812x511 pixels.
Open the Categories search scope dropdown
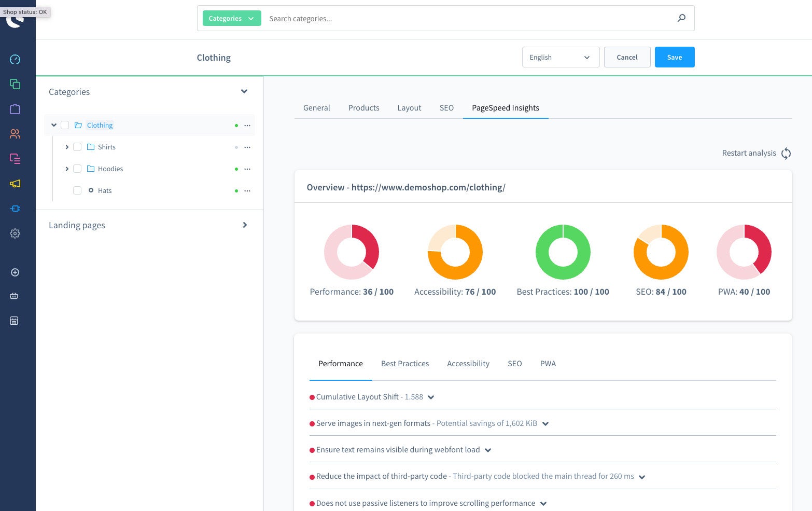(232, 18)
